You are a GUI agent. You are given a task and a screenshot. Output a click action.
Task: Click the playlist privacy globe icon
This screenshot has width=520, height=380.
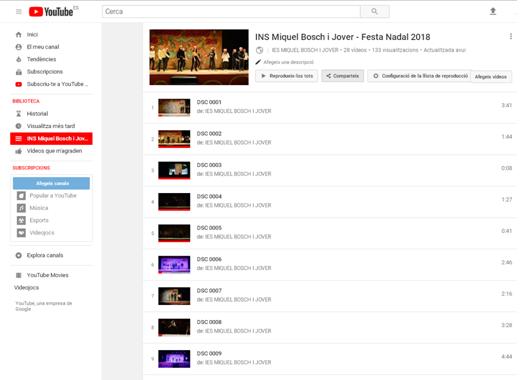pyautogui.click(x=259, y=50)
